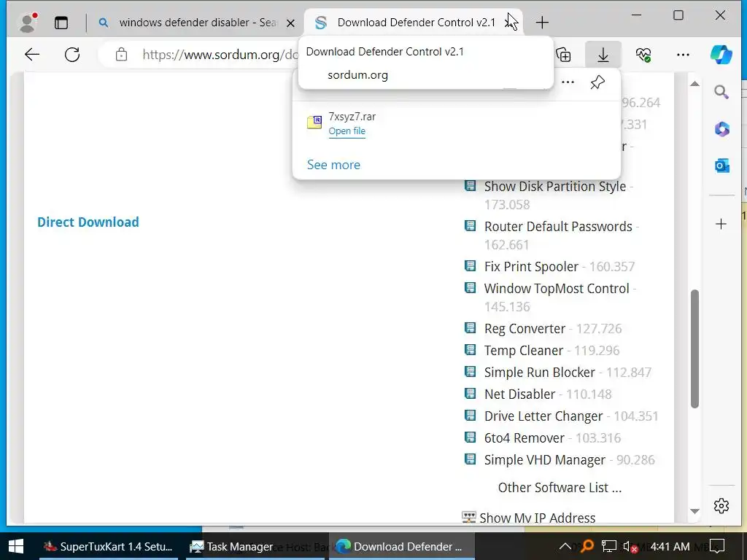This screenshot has height=560, width=747.
Task: Show hidden tray icons chevron
Action: coord(565,546)
